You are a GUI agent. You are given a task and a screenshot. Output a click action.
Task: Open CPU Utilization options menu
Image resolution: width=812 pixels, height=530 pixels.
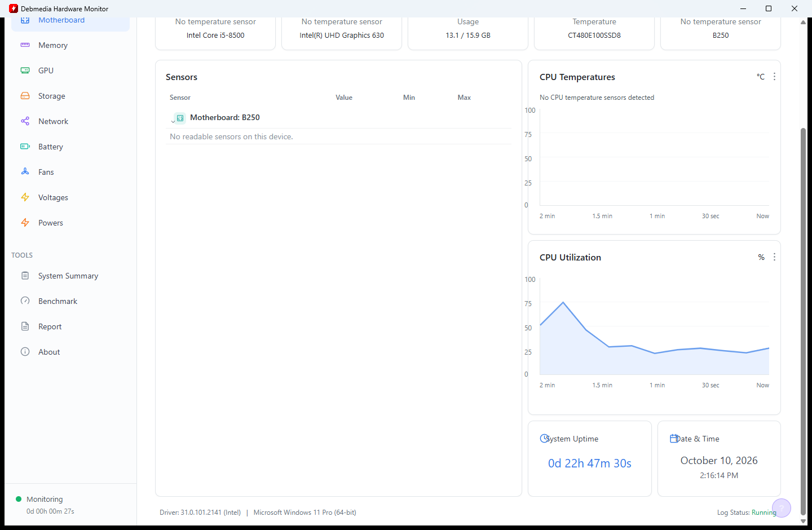click(x=774, y=257)
